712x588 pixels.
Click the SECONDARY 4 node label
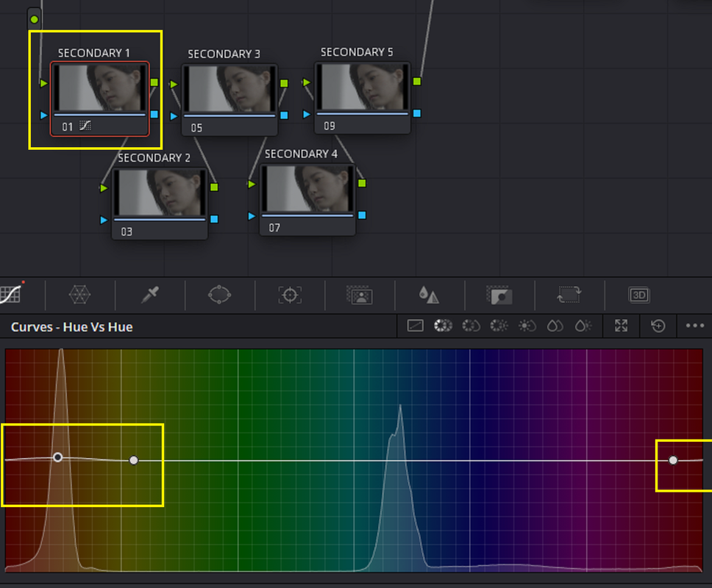click(301, 154)
